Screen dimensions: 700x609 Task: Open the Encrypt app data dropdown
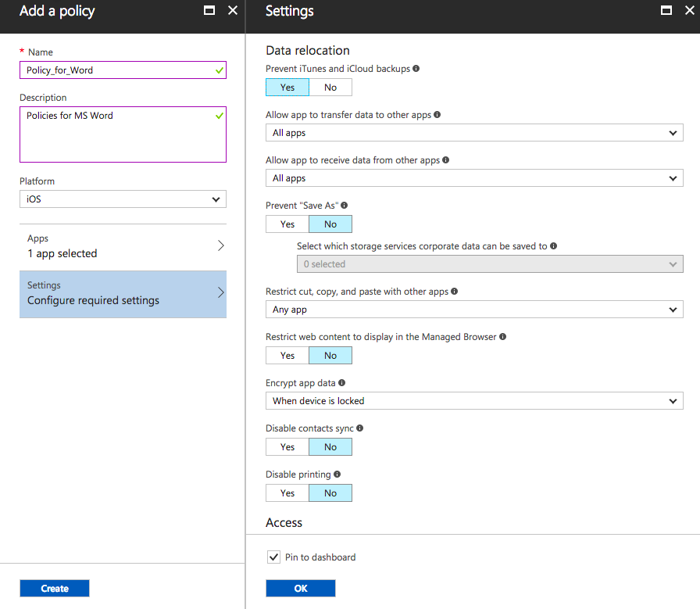tap(474, 401)
